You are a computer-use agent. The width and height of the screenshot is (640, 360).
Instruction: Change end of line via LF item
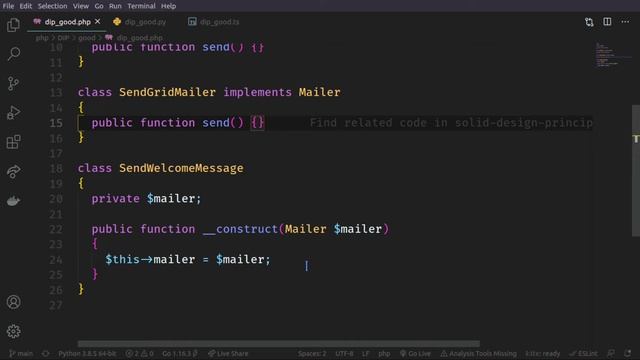[366, 353]
